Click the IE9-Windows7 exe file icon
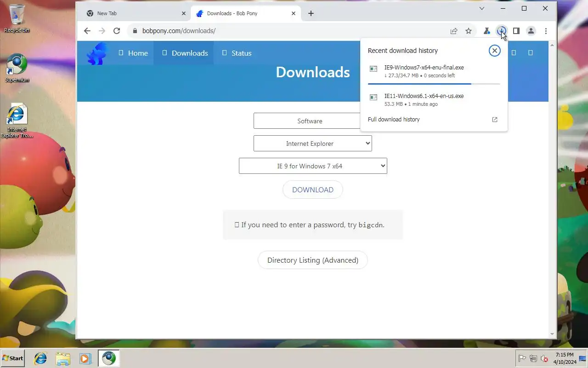 tap(373, 69)
